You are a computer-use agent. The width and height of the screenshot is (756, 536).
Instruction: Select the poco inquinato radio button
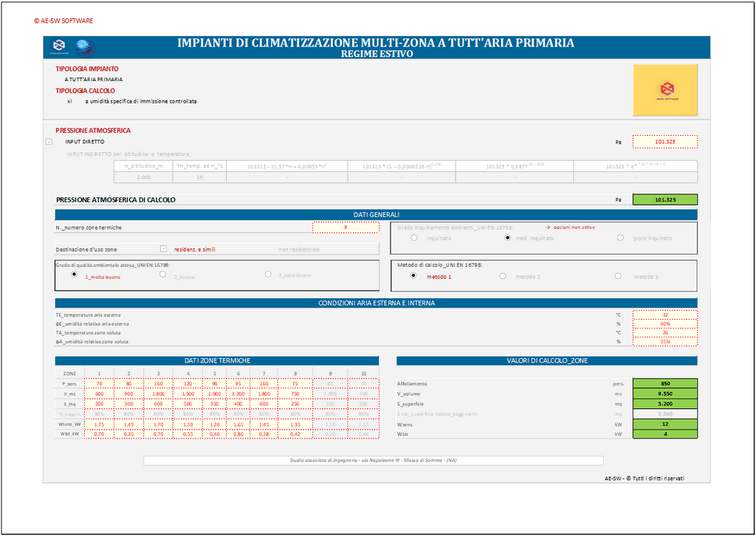(620, 238)
